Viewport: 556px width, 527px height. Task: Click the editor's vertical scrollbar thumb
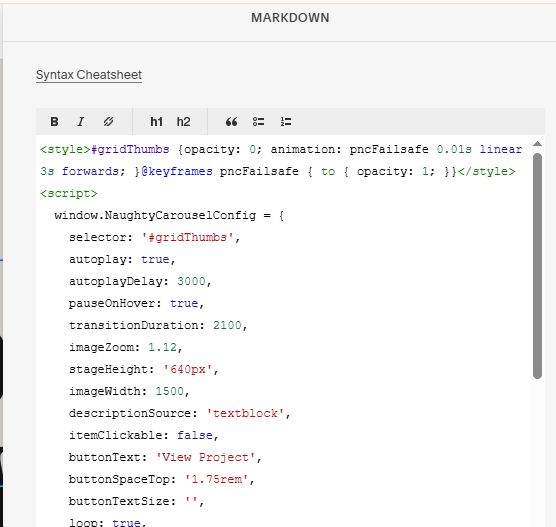[x=537, y=266]
